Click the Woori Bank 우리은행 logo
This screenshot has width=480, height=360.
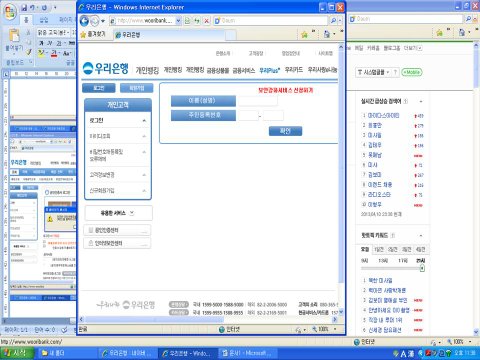(x=105, y=68)
